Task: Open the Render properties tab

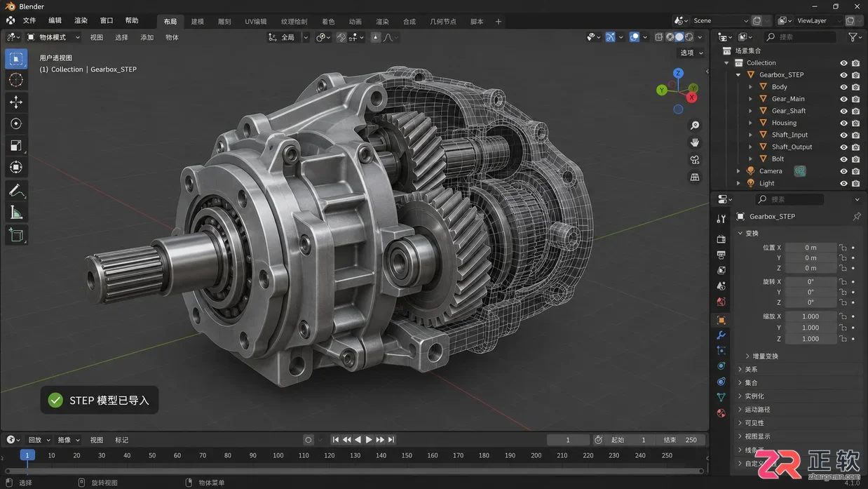Action: [721, 239]
